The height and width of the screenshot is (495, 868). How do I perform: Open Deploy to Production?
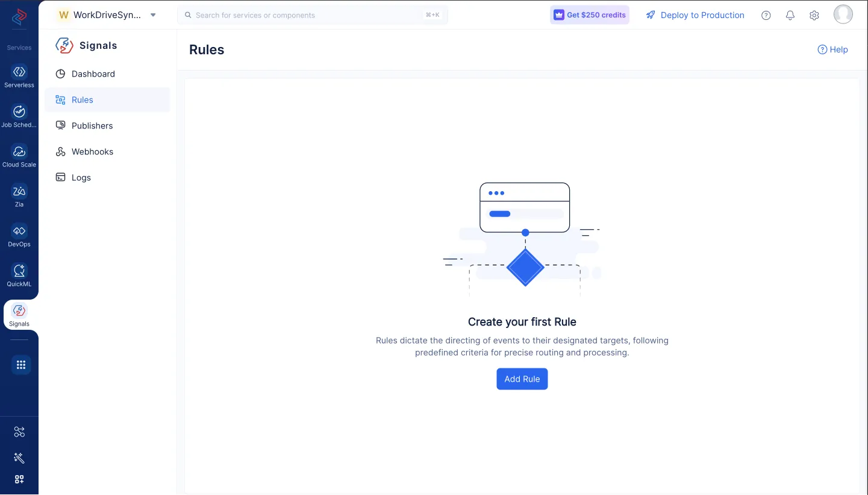coord(695,15)
